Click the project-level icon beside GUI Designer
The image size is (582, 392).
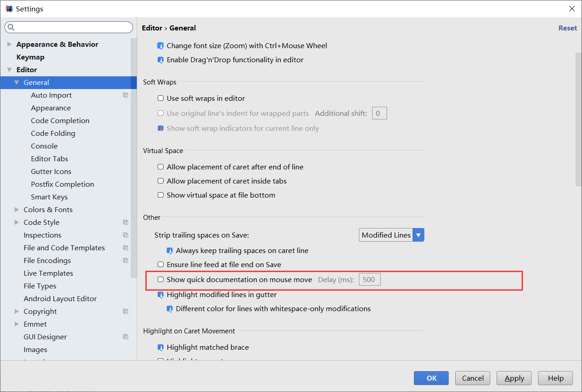[x=125, y=337]
